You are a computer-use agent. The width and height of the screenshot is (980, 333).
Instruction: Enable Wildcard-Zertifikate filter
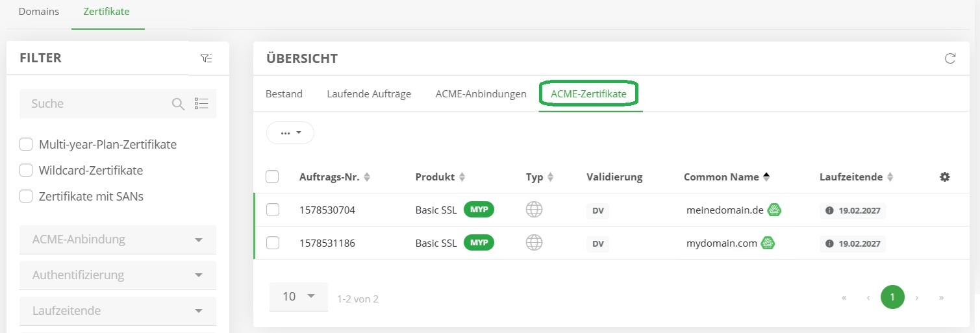coord(26,170)
